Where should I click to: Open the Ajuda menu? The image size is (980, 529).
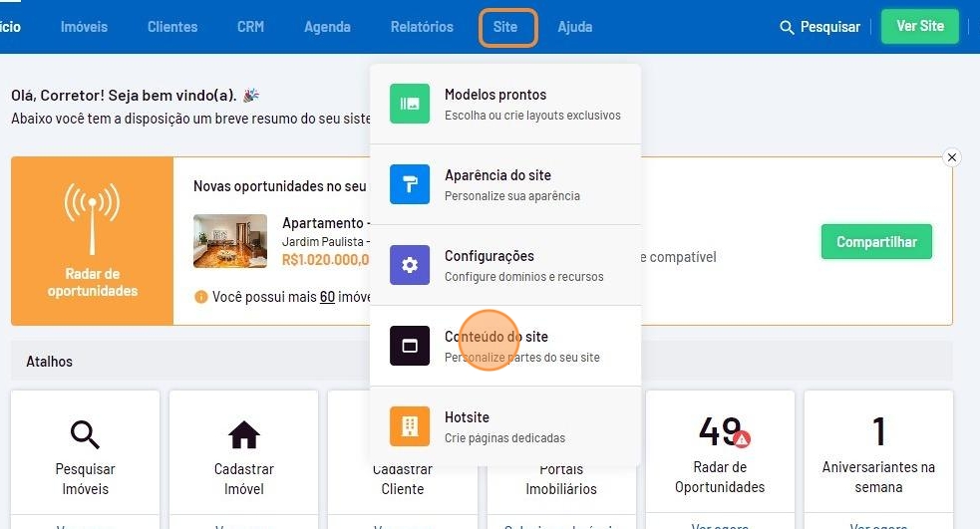tap(574, 27)
